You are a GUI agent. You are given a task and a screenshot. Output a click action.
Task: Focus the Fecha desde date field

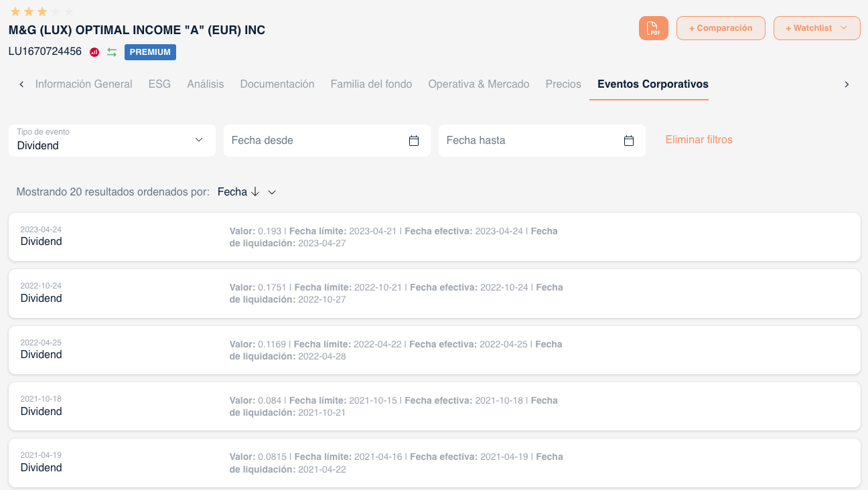[x=327, y=141]
